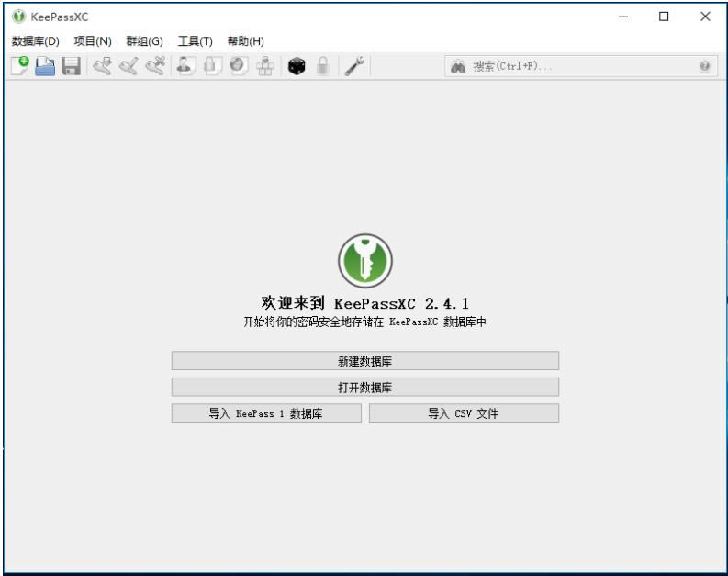Click the New Database toolbar icon

point(19,66)
